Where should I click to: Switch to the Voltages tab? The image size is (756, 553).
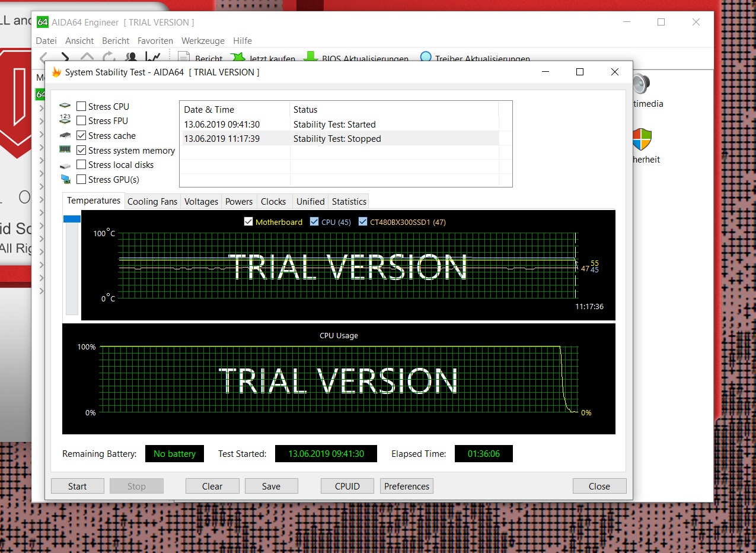(x=201, y=202)
